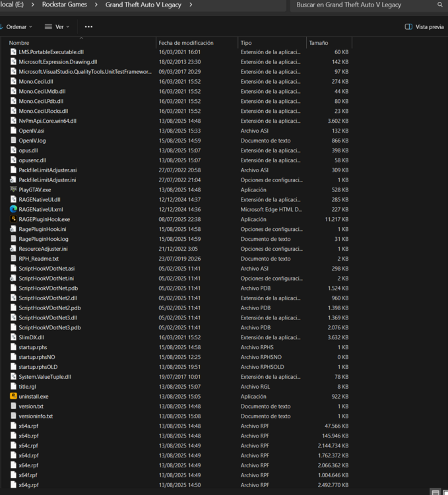This screenshot has height=495, width=448.
Task: Select the file ScriptHookVDotNet2.dll
Action: coord(48,298)
